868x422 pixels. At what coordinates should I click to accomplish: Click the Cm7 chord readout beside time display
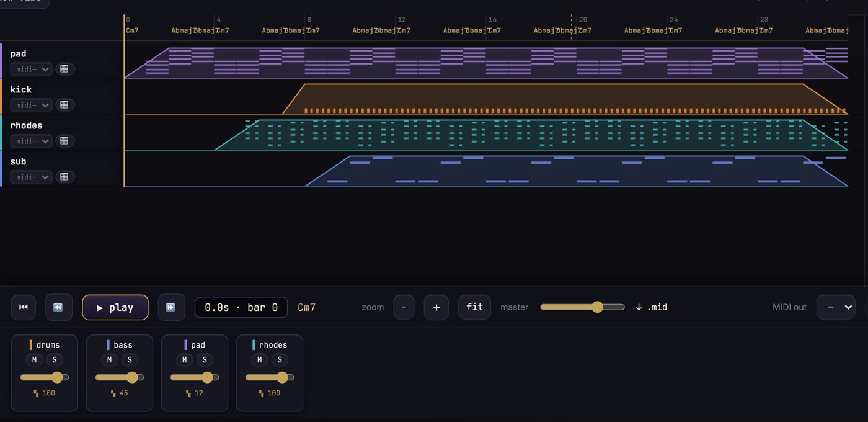(307, 307)
